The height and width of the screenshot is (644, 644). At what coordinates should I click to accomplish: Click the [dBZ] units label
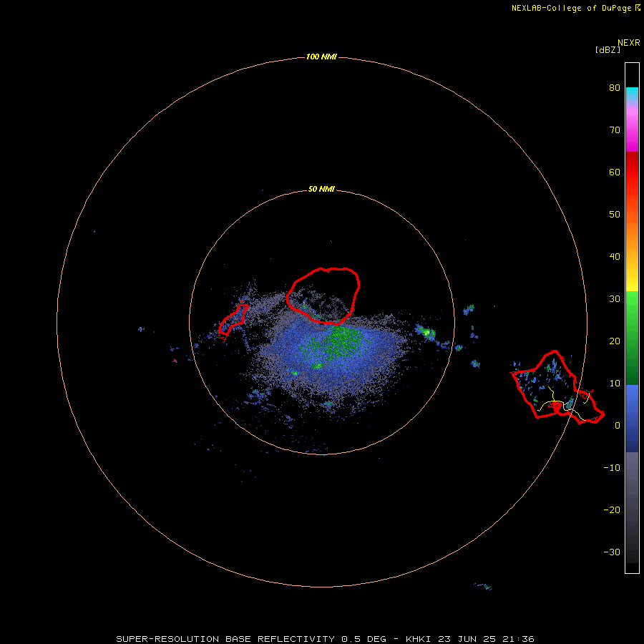[608, 50]
